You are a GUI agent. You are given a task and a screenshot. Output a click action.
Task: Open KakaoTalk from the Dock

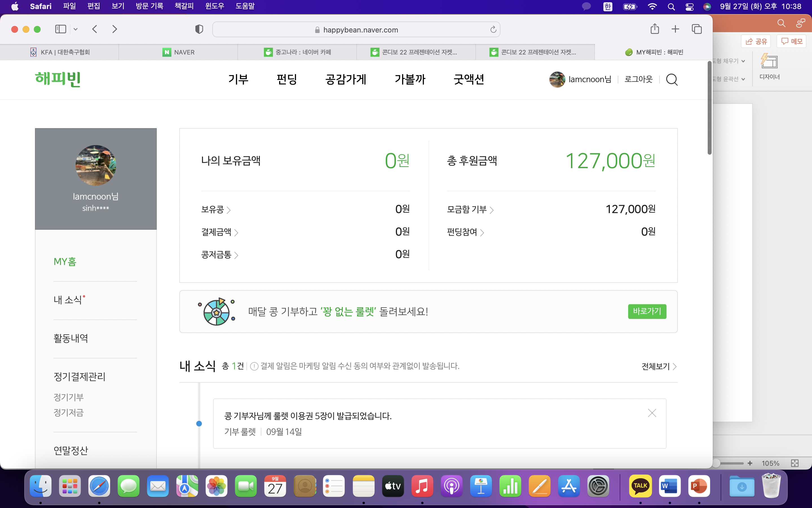coord(640,486)
